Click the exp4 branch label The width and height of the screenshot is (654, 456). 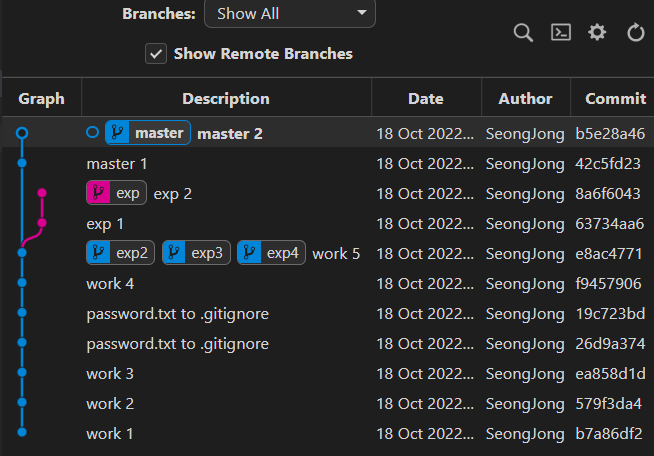[271, 253]
